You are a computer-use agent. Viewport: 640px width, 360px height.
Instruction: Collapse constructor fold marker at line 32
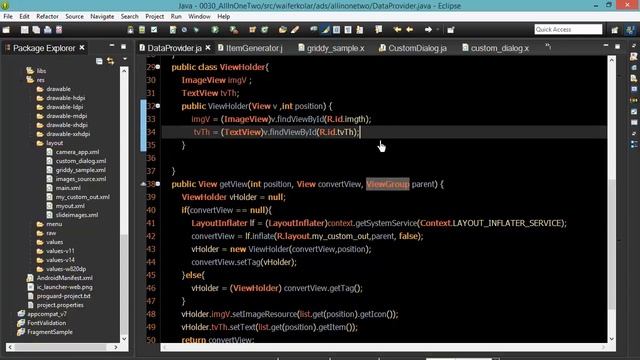click(x=158, y=106)
